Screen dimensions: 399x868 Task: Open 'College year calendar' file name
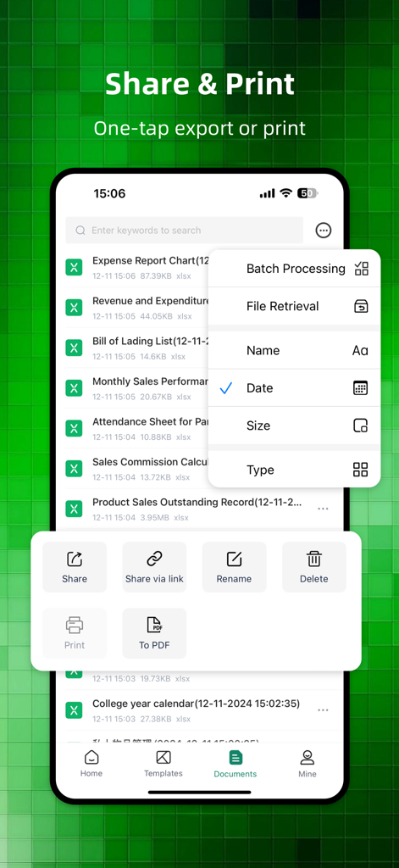coord(196,704)
